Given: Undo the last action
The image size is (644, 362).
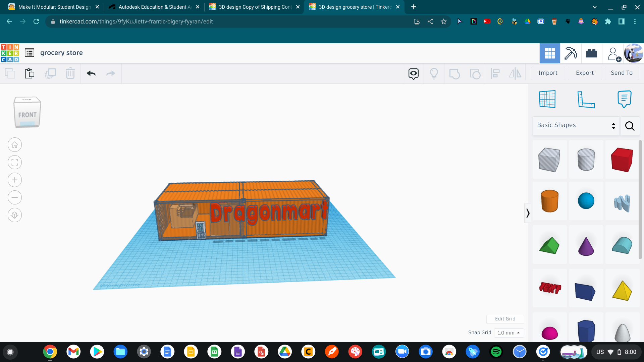Looking at the screenshot, I should [91, 73].
